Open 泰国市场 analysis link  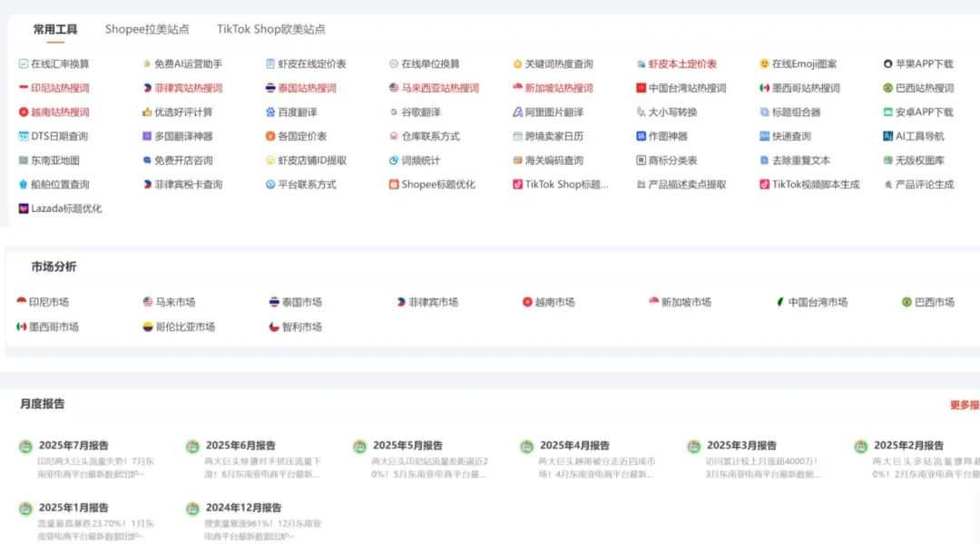click(x=302, y=302)
